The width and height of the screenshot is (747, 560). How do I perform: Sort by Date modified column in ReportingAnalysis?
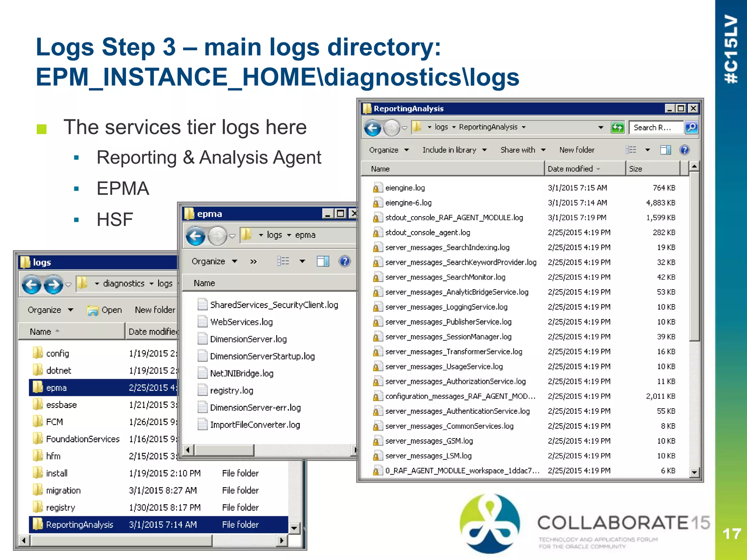tap(585, 169)
